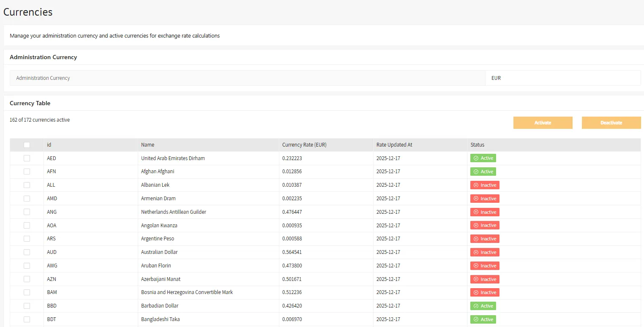This screenshot has height=327, width=644.
Task: Select the EUR currency value field
Action: click(x=563, y=78)
